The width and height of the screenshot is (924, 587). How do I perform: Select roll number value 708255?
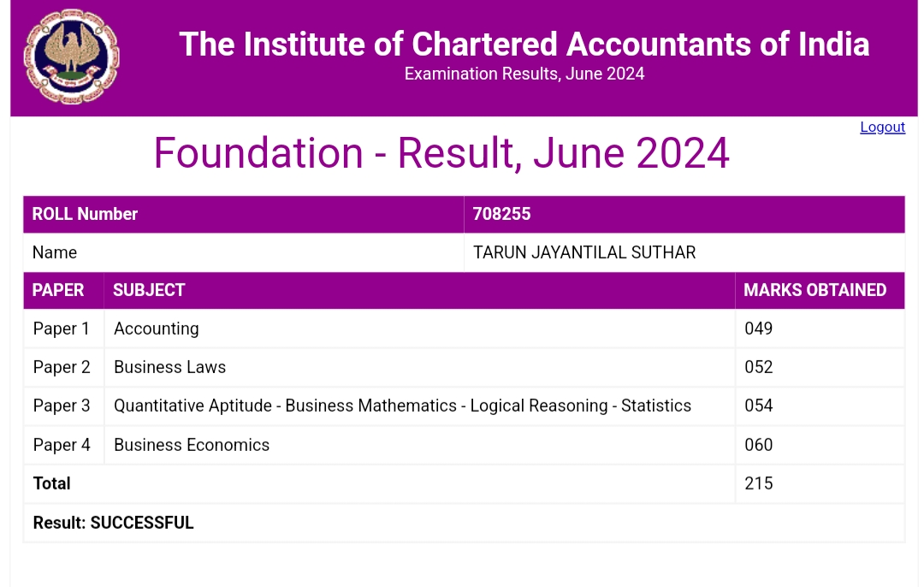[502, 214]
